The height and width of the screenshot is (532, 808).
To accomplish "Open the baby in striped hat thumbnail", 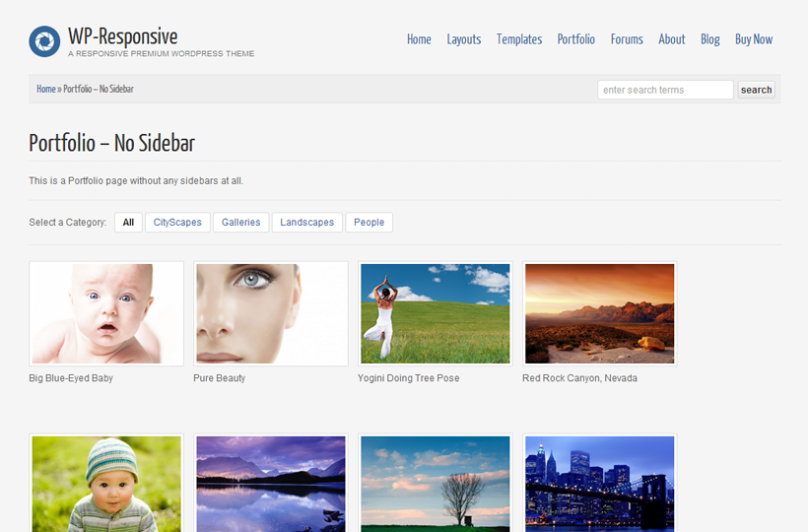I will [x=106, y=483].
